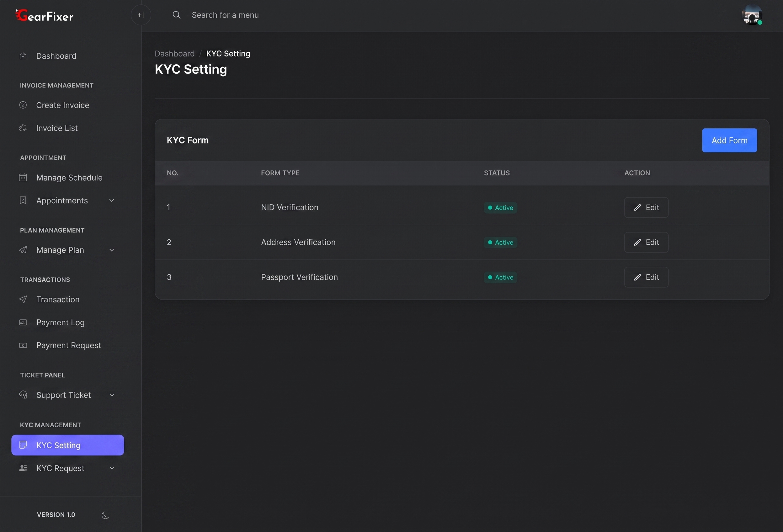The height and width of the screenshot is (532, 783).
Task: Open the user avatar menu
Action: [x=752, y=15]
